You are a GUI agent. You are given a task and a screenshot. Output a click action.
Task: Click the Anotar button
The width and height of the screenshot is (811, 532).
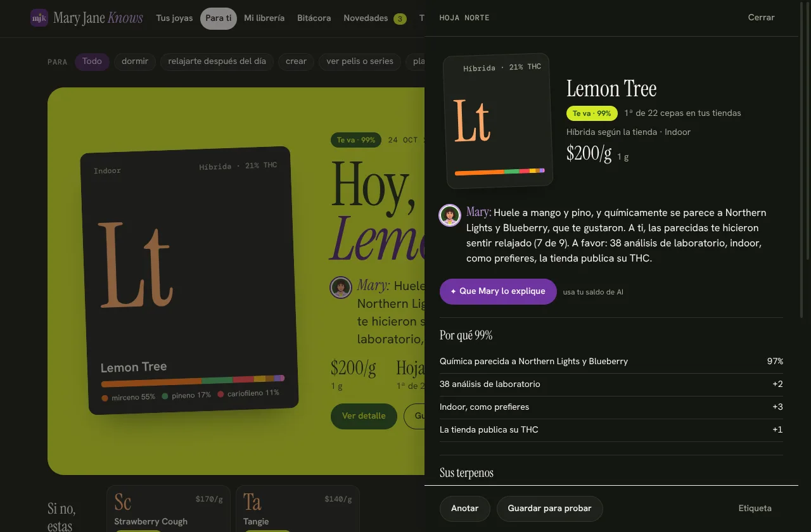click(x=464, y=509)
